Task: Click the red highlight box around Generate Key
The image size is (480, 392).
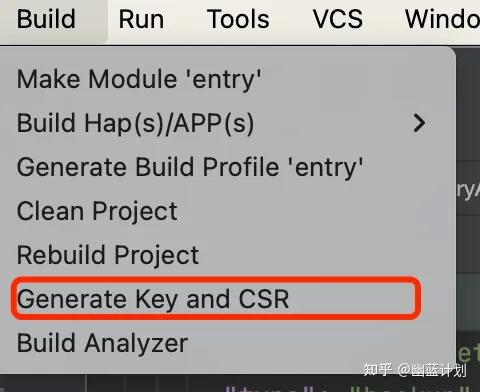Action: 216,298
